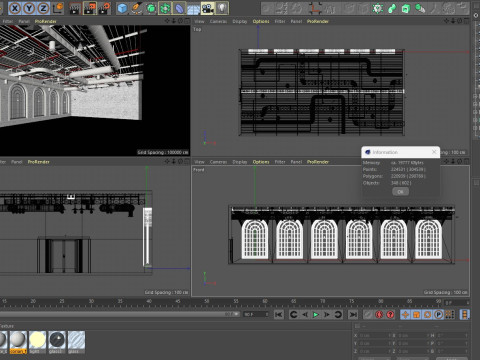Add a Floor environment object
This screenshot has width=480, height=360.
coord(193,8)
